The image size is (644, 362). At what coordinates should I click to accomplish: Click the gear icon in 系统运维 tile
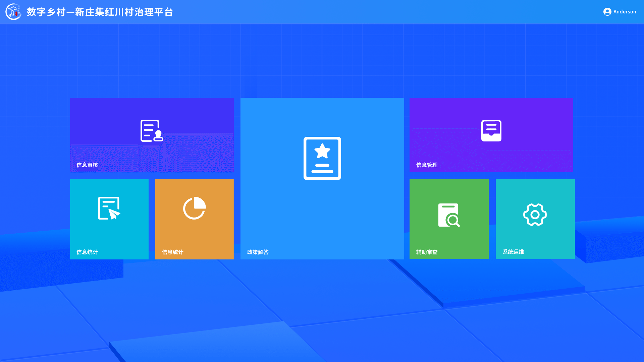tap(535, 215)
